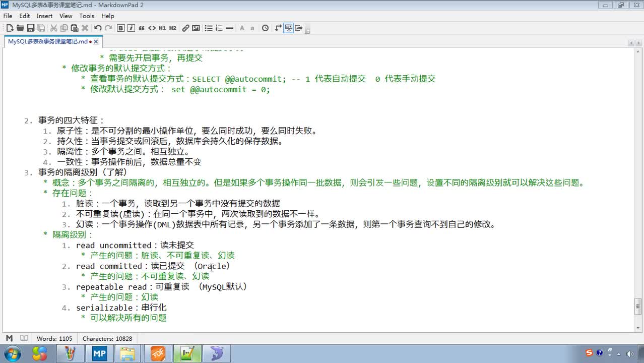
Task: Open a file using the folder icon
Action: click(20, 28)
